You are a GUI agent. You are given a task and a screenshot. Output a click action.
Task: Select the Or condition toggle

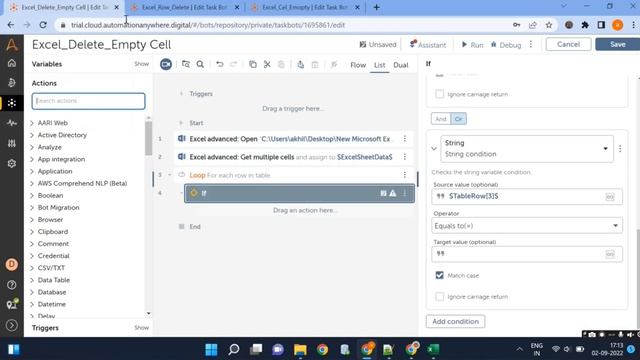(x=458, y=119)
